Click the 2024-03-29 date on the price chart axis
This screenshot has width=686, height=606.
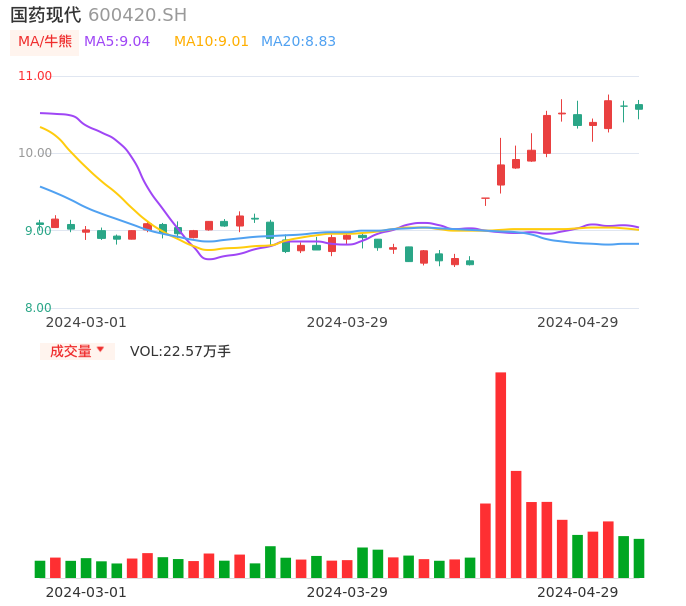click(x=347, y=322)
